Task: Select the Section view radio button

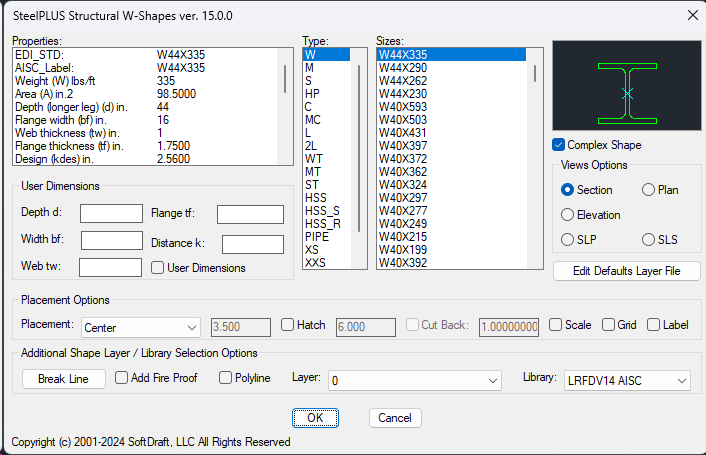Action: coord(567,190)
